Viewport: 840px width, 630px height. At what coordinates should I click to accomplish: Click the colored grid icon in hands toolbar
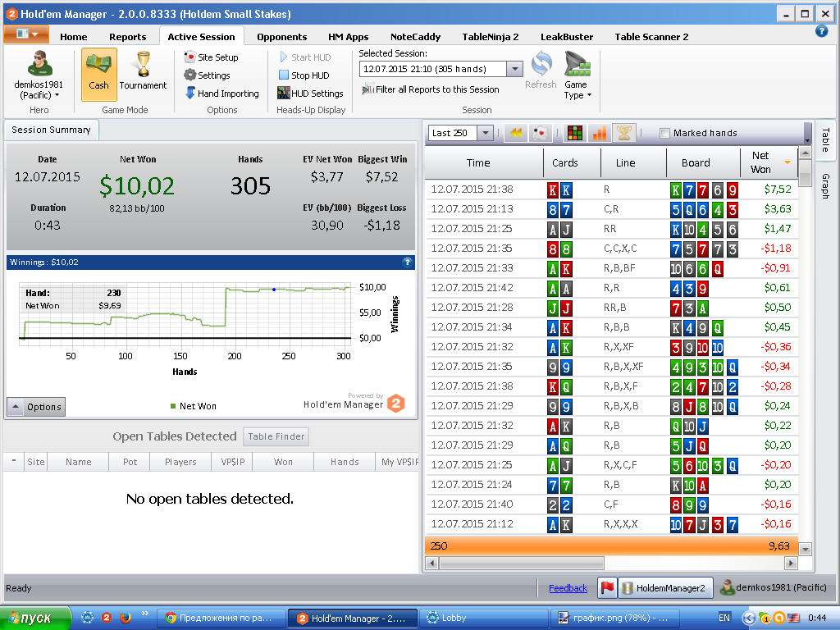pyautogui.click(x=575, y=133)
